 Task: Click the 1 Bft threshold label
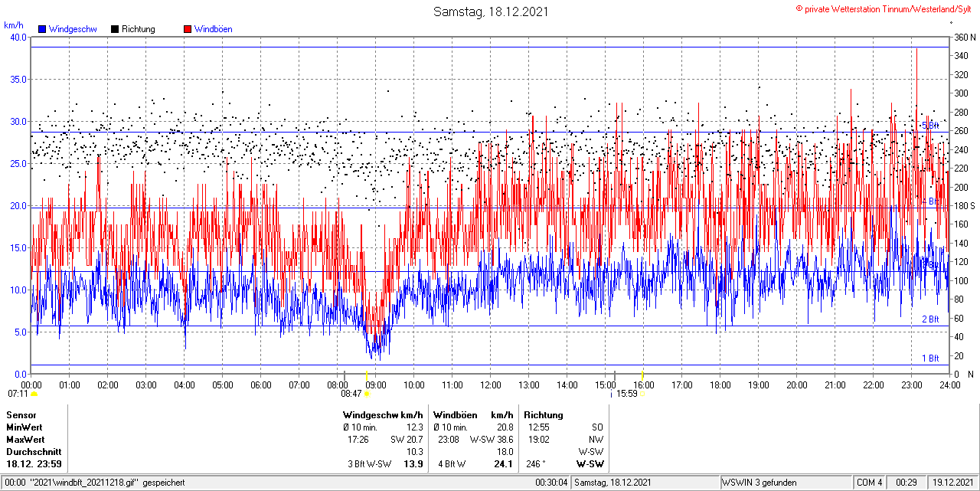pos(929,358)
